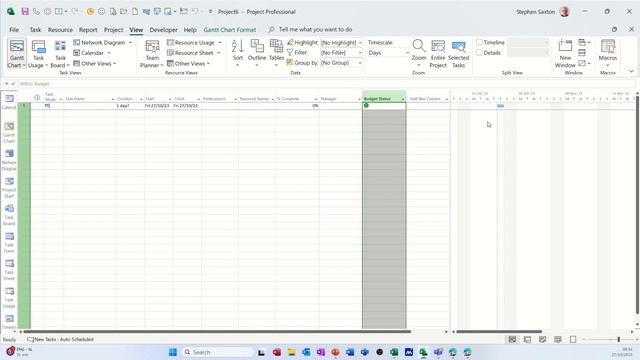640x360 pixels.
Task: Click Task Sheet icon in left view bar
Action: pyautogui.click(x=9, y=269)
